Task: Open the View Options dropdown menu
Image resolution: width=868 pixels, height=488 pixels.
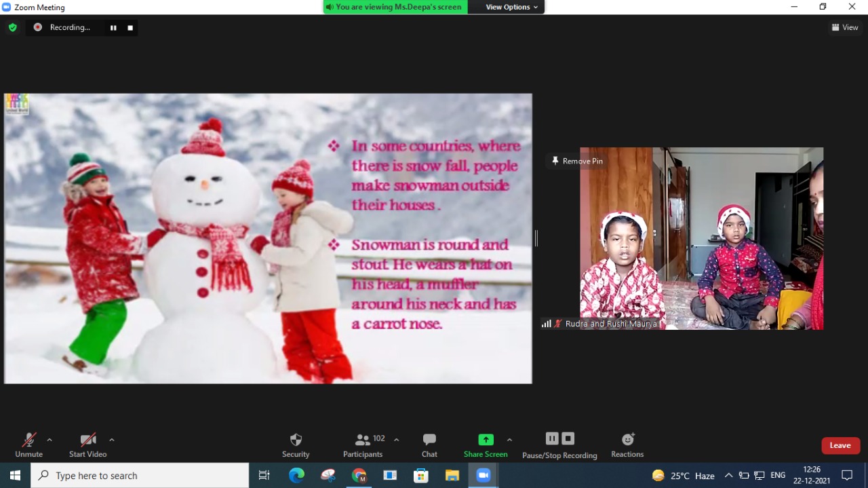Action: [x=512, y=7]
